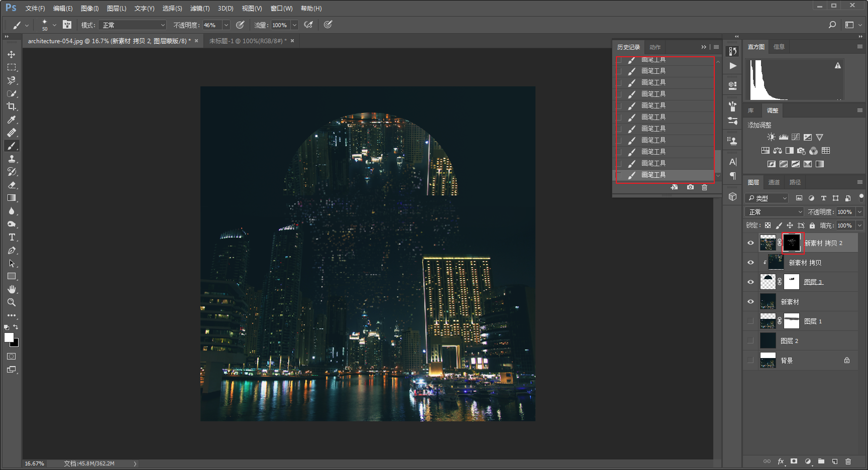Delete layer trash icon in Layers panel
This screenshot has height=470, width=868.
pos(848,461)
